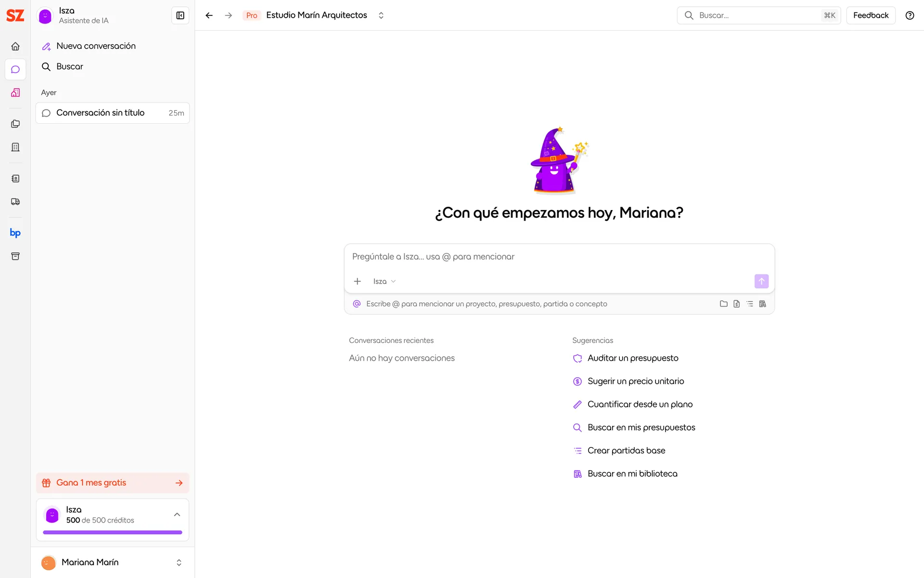Screen dimensions: 924x578
Task: Open the office building icon in rail
Action: [15, 147]
